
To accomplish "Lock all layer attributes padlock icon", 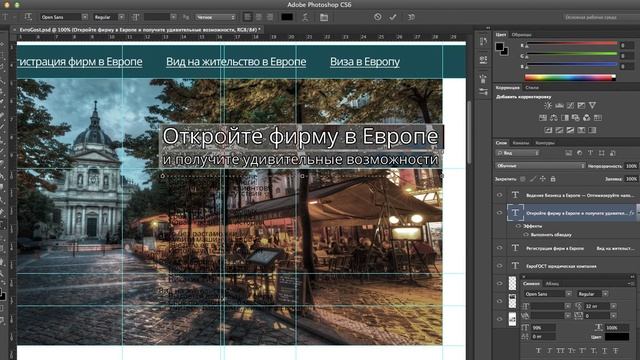I will tap(553, 179).
